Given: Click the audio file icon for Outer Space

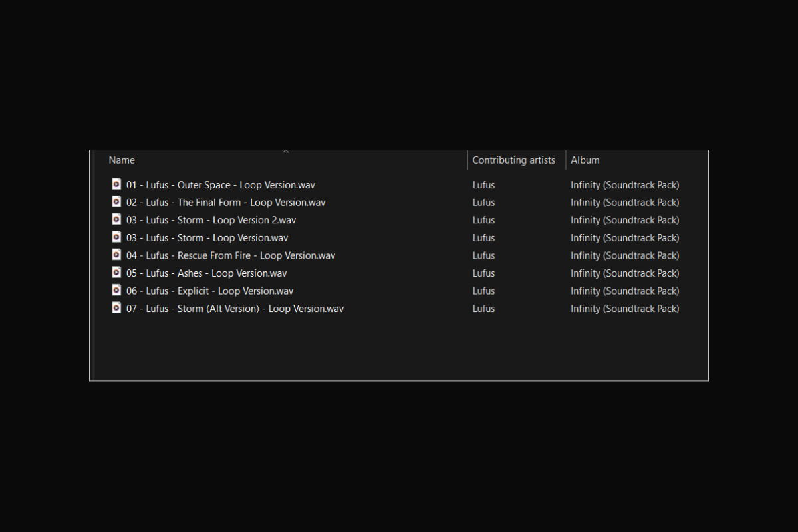Looking at the screenshot, I should pyautogui.click(x=116, y=184).
